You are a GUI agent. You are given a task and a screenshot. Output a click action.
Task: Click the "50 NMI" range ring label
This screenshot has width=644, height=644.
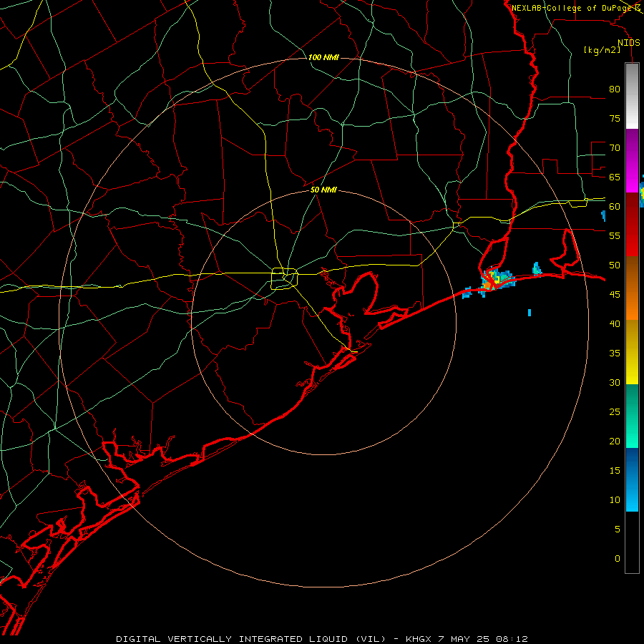(323, 190)
